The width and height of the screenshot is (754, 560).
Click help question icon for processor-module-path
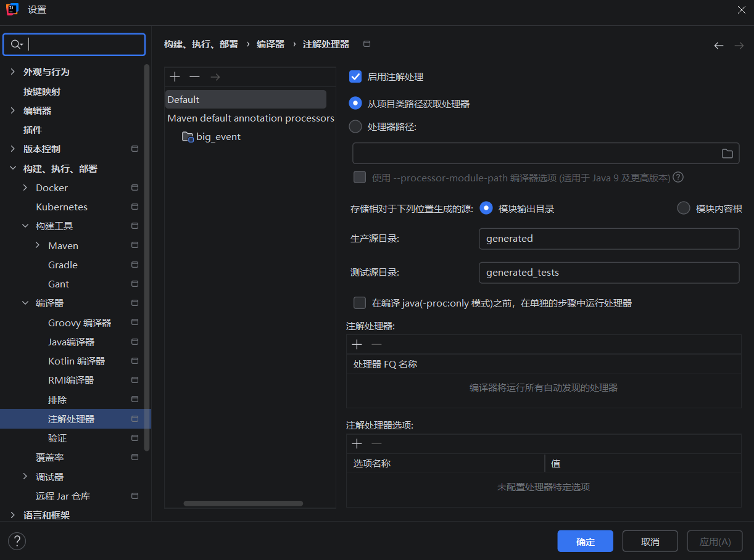click(x=677, y=177)
